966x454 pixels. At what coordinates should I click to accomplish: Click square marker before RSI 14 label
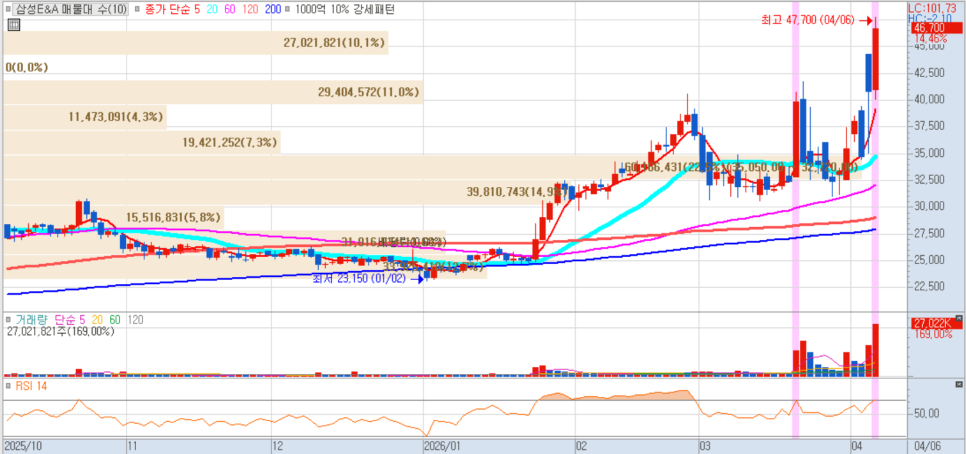pos(9,386)
